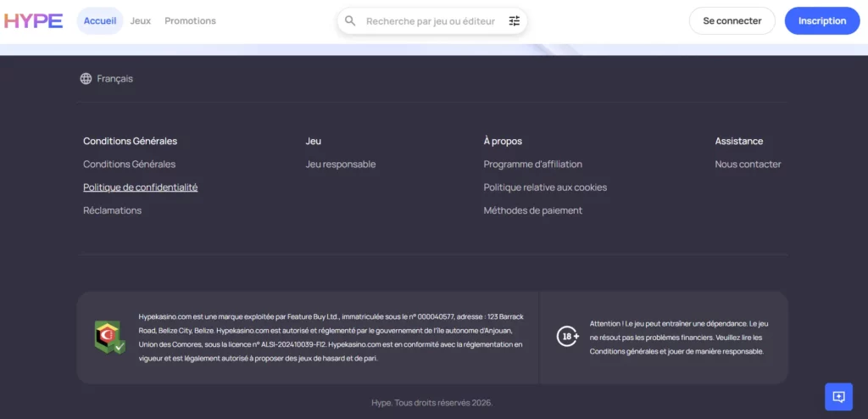Open Politique relative aux cookies link
This screenshot has height=419, width=868.
[545, 187]
